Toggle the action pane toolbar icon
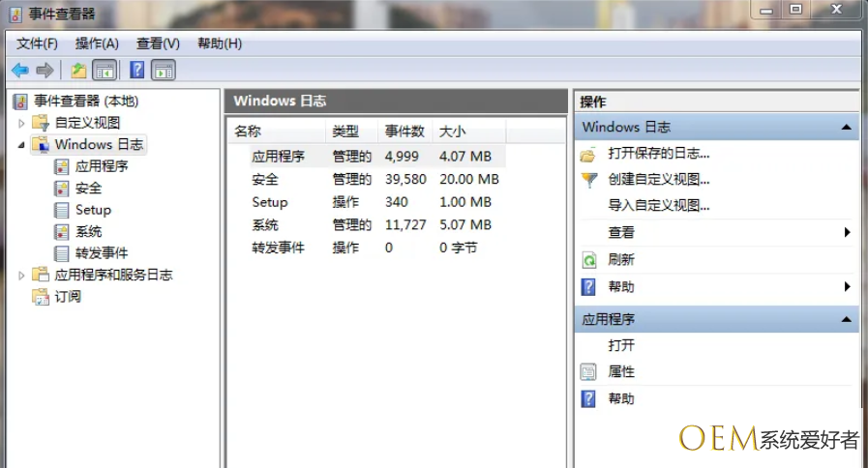 164,71
